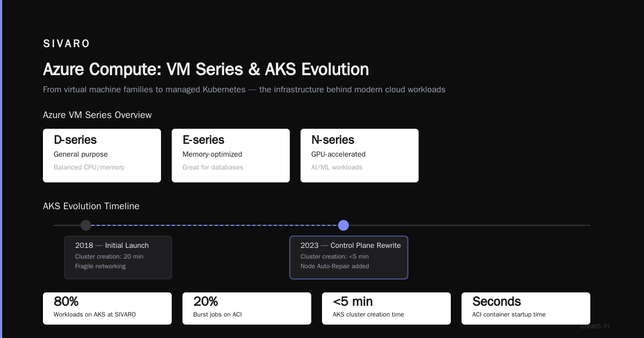This screenshot has width=644, height=338.
Task: Select the D-series VM card
Action: pos(102,156)
